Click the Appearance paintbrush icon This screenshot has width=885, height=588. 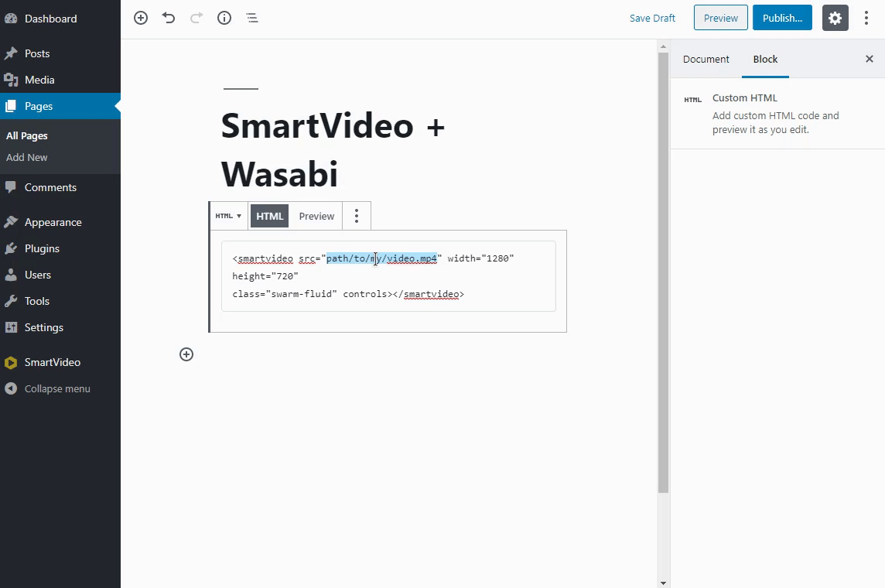point(11,222)
